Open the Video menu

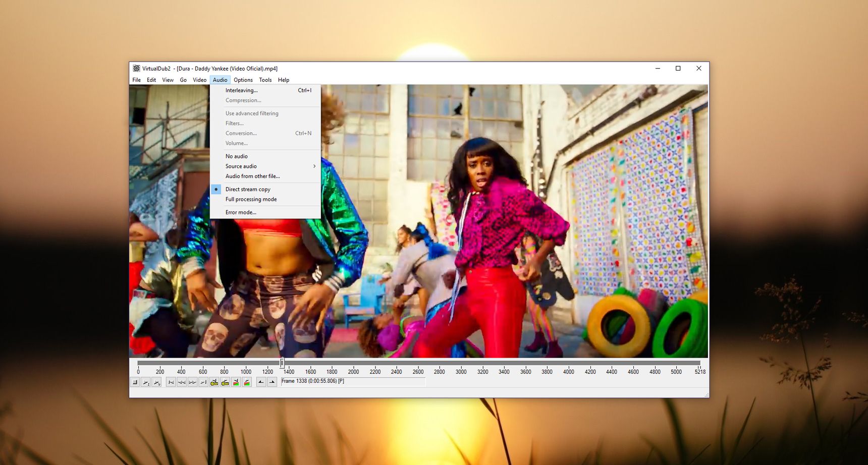[200, 80]
